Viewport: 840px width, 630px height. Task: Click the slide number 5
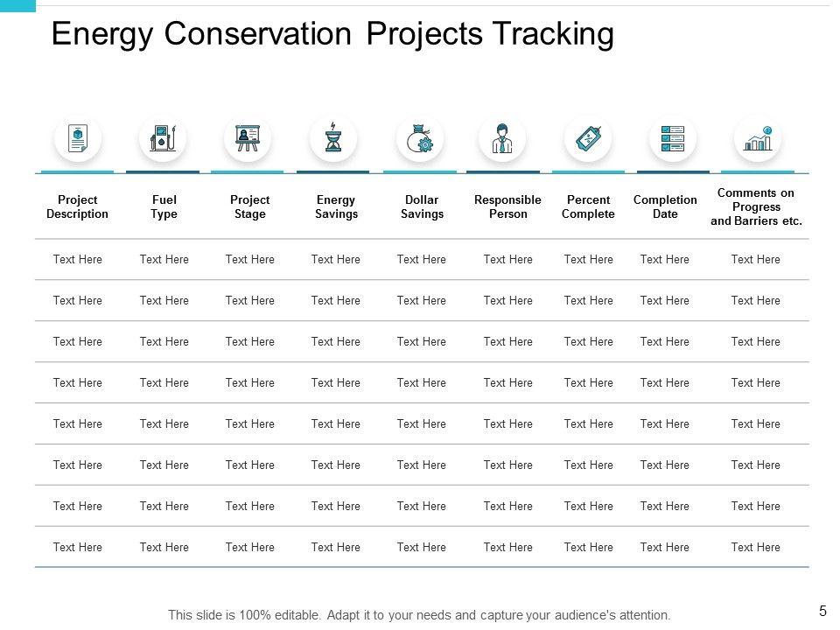click(x=822, y=612)
